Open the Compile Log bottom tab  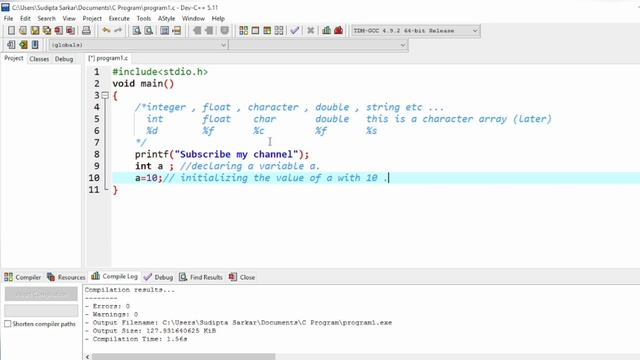point(114,276)
